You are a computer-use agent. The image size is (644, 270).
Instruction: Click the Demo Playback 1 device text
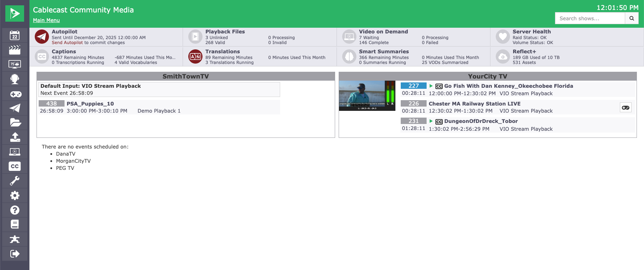pyautogui.click(x=159, y=111)
